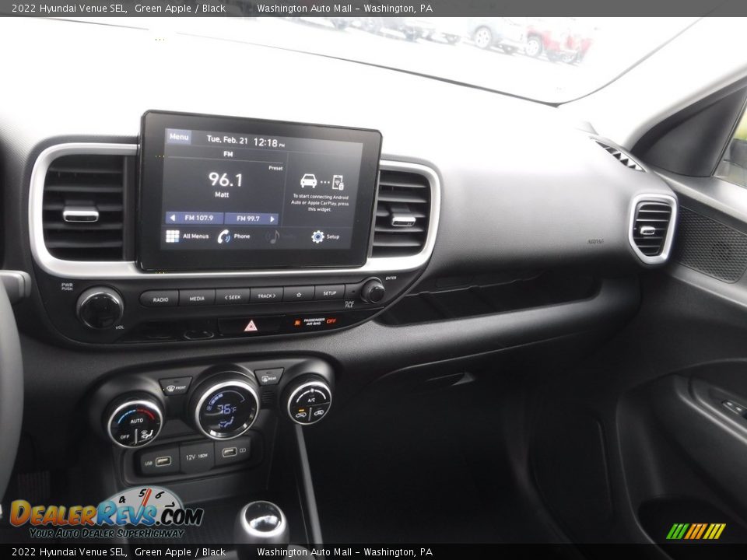Tap the Tue, Feb. 21 date text
This screenshot has width=747, height=560.
coord(226,139)
